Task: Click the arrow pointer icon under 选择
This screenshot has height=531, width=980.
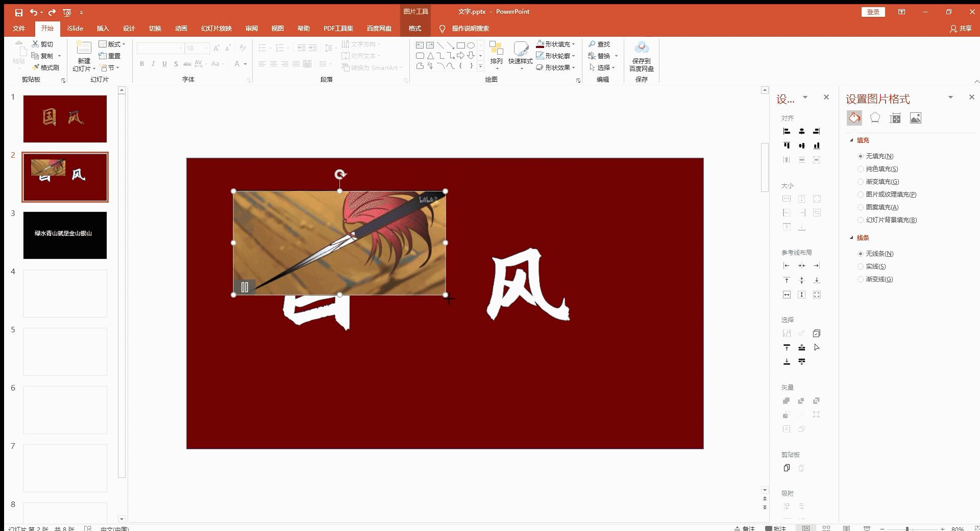Action: [x=817, y=348]
